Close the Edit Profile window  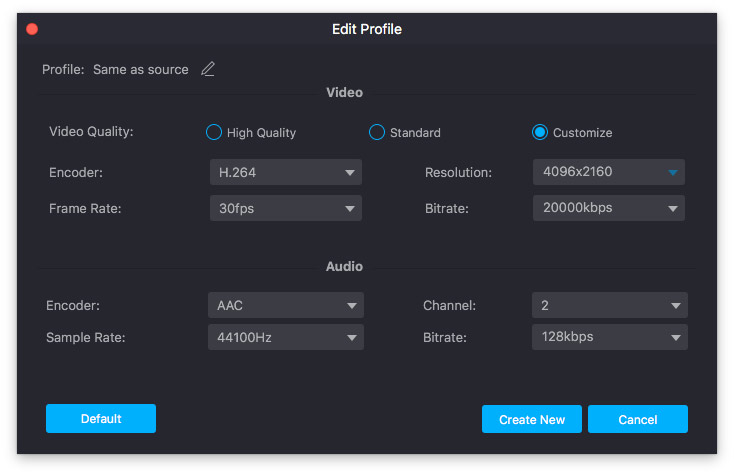tap(32, 29)
